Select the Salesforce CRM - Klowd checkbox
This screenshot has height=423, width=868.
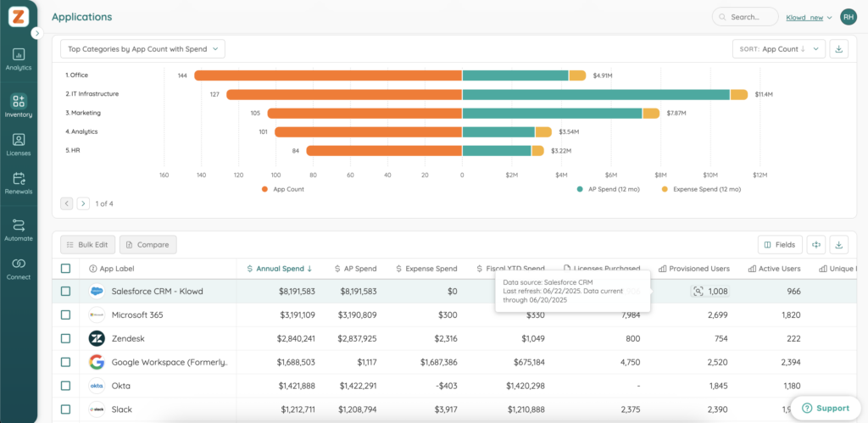coord(66,292)
